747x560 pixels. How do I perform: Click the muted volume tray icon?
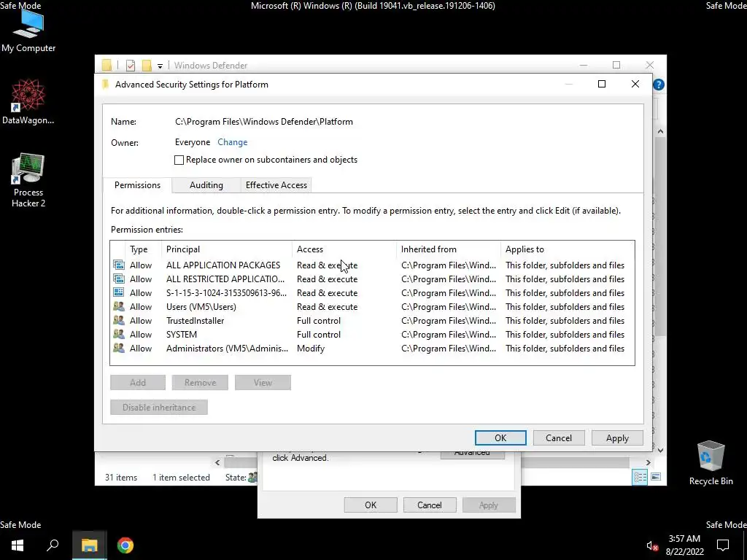652,545
